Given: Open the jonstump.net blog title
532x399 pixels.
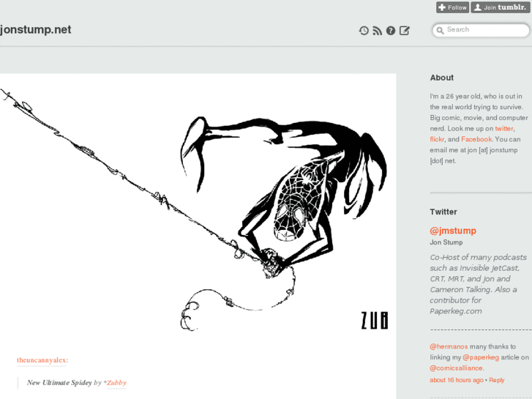Looking at the screenshot, I should pos(36,29).
